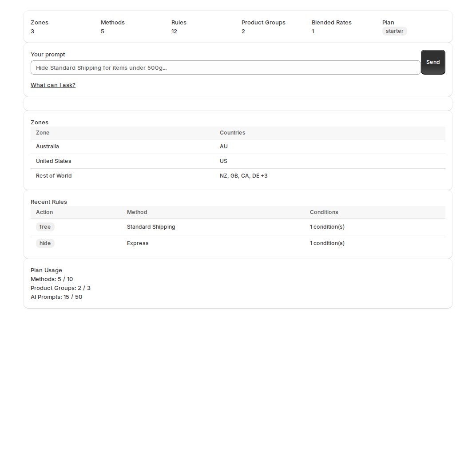
Task: Click the AI Prompts usage line
Action: pos(56,297)
